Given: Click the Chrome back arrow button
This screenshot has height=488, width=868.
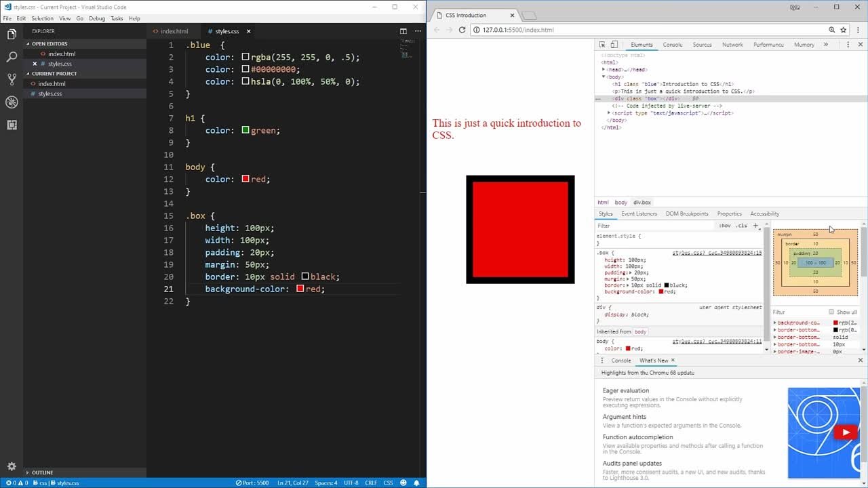Looking at the screenshot, I should (x=437, y=30).
